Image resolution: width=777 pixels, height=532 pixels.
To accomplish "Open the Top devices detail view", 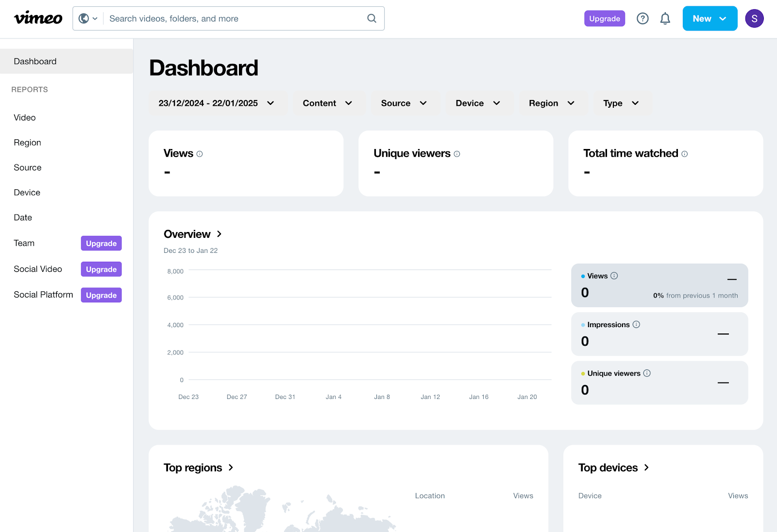I will point(614,467).
